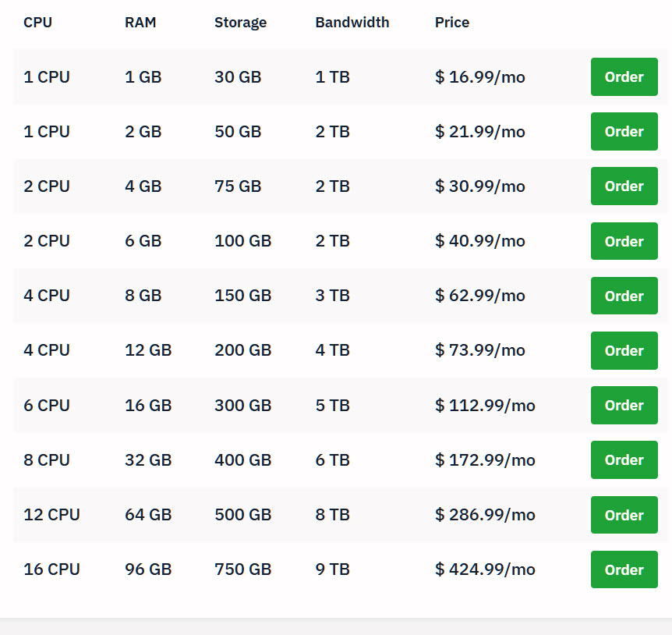
Task: Select the $ 40.99/mo price text
Action: click(x=480, y=241)
